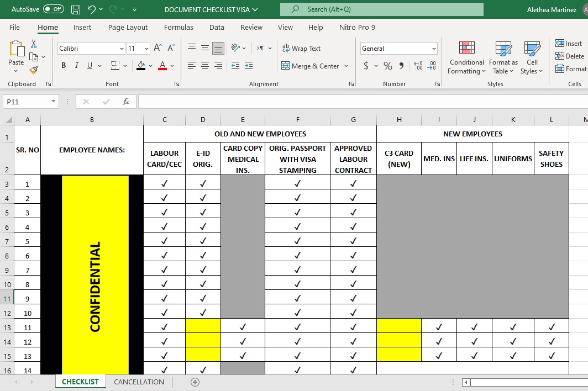
Task: Click Center text alignment icon
Action: click(x=204, y=66)
